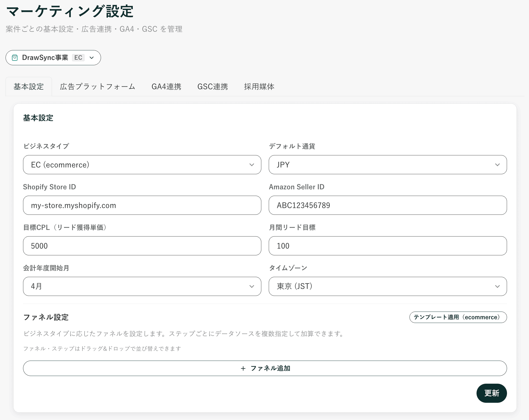Image resolution: width=529 pixels, height=420 pixels.
Task: Select the GSC連携 tab
Action: pos(213,86)
